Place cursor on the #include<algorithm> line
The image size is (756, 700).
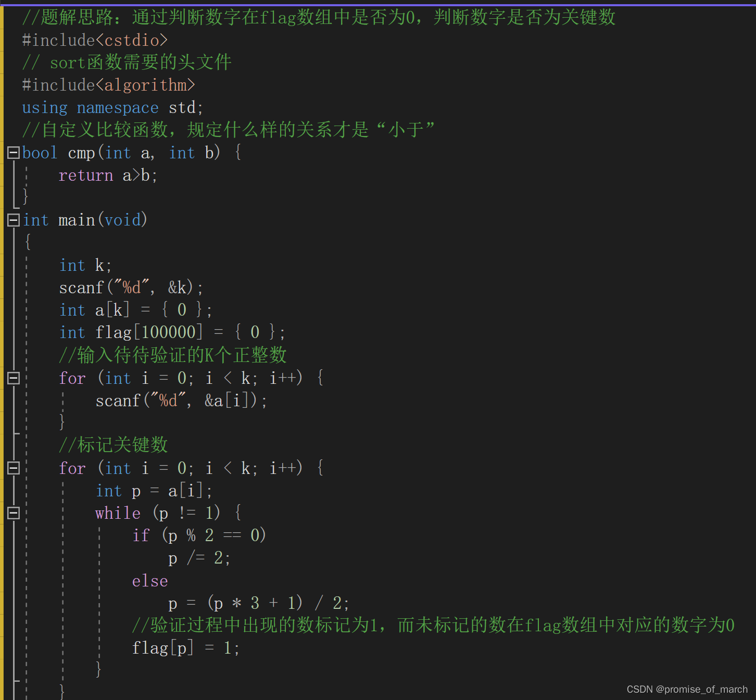pyautogui.click(x=108, y=84)
